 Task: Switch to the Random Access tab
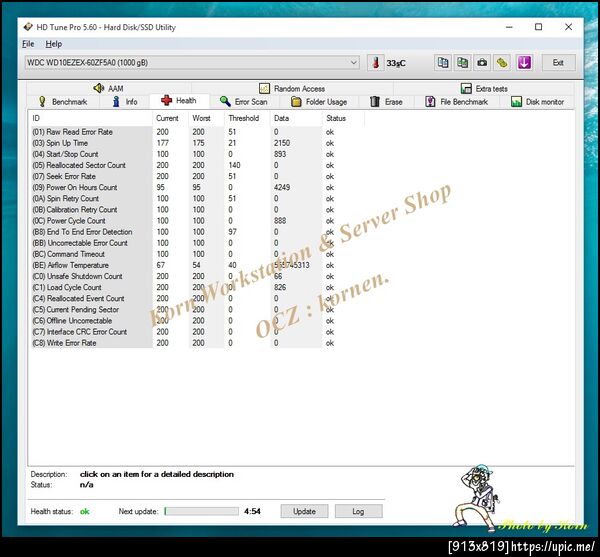point(292,88)
